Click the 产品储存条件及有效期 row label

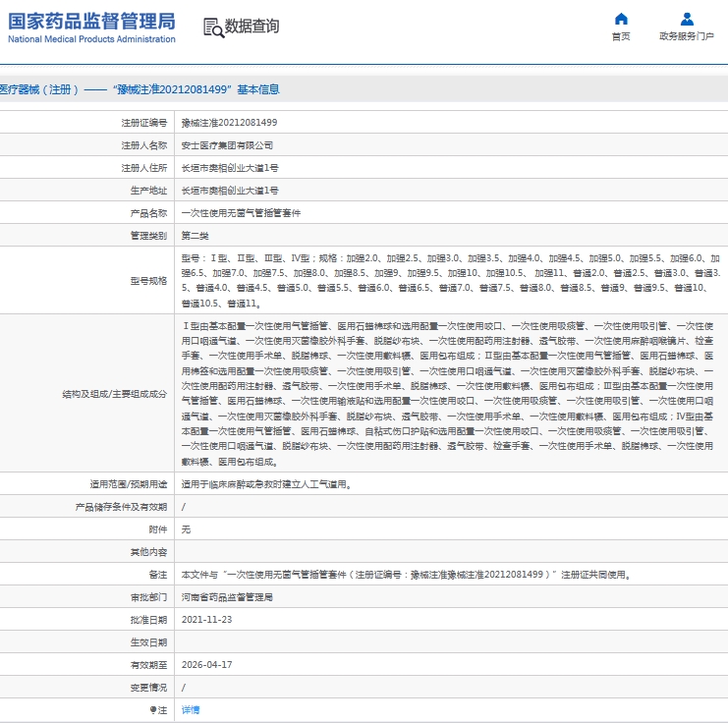click(x=121, y=507)
